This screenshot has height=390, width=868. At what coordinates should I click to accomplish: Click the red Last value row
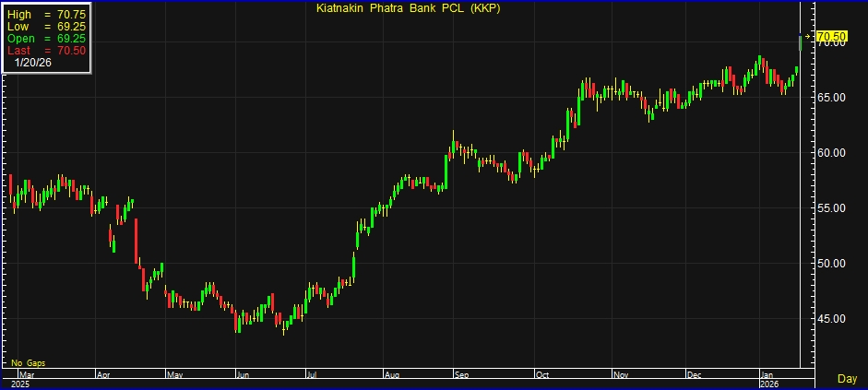(x=46, y=51)
